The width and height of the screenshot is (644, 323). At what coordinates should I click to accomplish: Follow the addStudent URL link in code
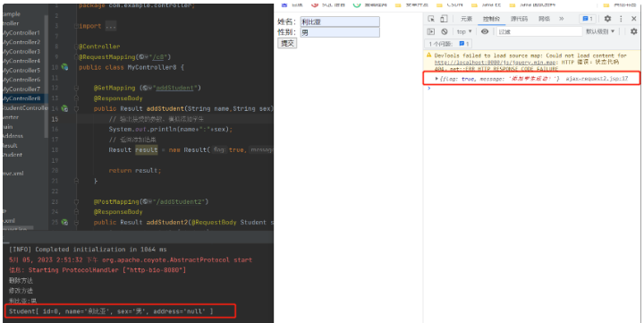point(174,88)
